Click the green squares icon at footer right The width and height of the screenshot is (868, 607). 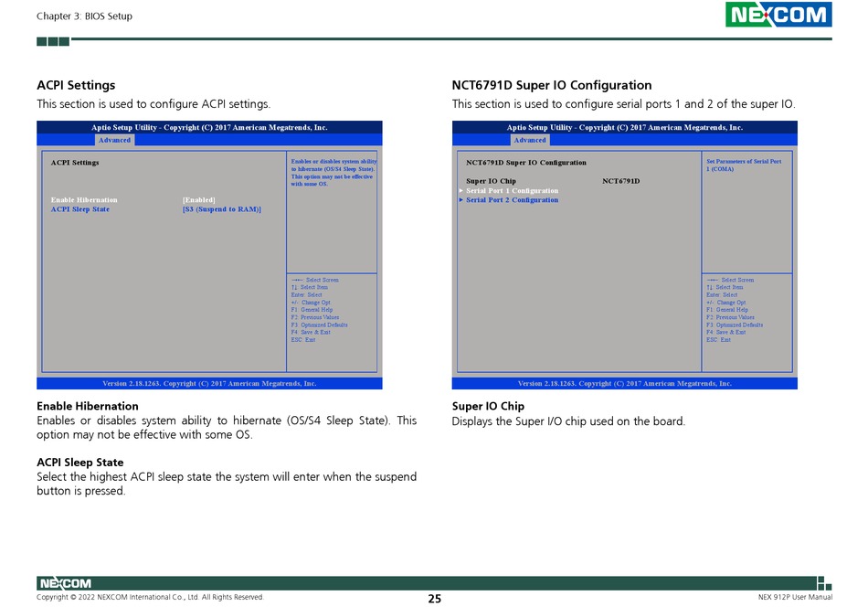point(824,583)
